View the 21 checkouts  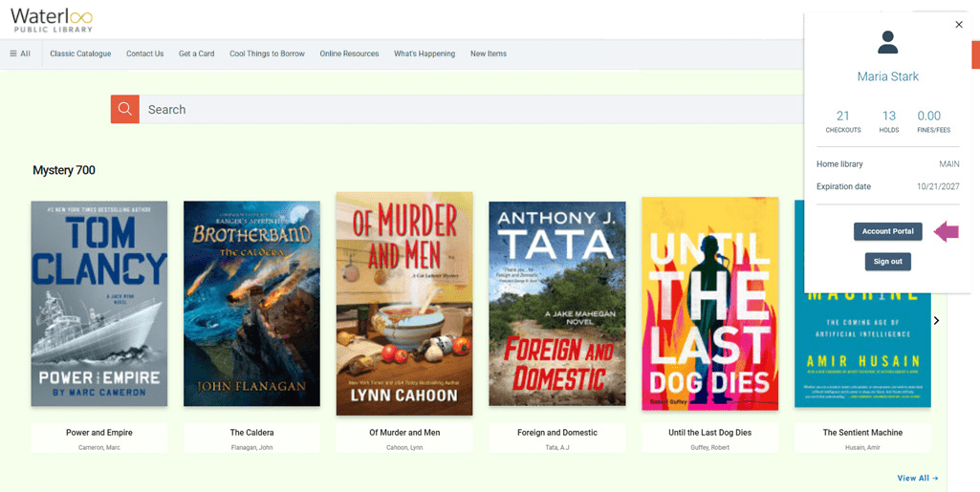point(843,121)
